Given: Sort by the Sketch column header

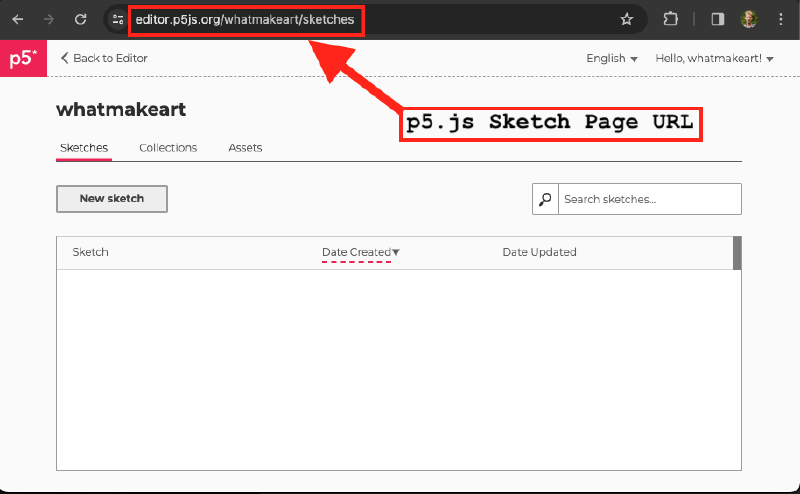Looking at the screenshot, I should [90, 252].
